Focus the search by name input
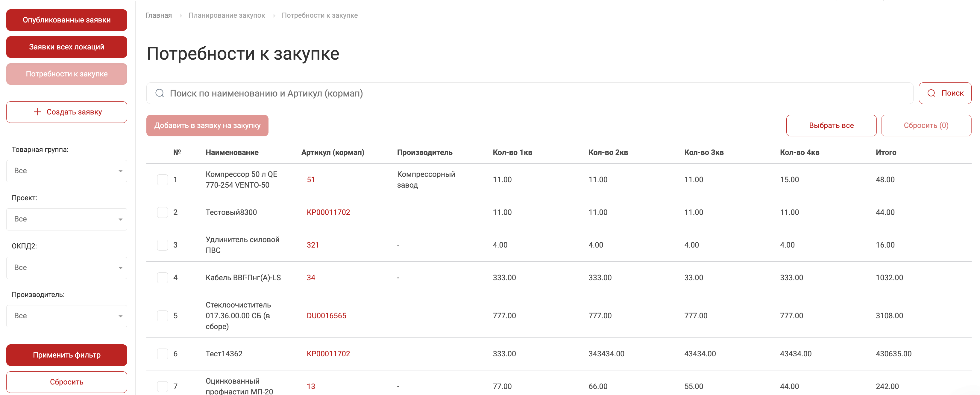The height and width of the screenshot is (395, 980). (533, 93)
